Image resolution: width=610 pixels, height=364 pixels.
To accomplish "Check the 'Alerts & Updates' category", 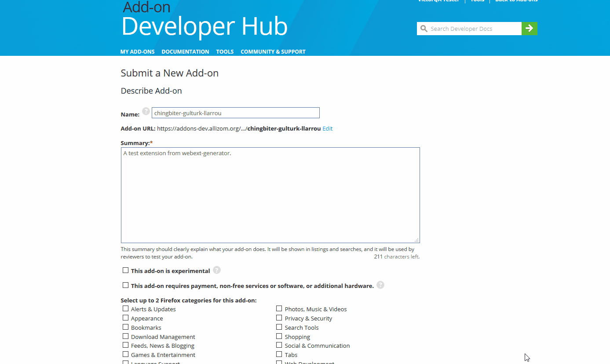I will point(125,308).
